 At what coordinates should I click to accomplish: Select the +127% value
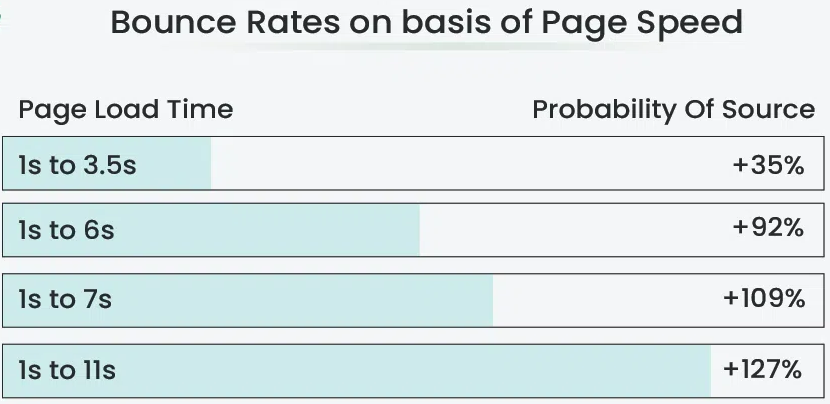[762, 369]
